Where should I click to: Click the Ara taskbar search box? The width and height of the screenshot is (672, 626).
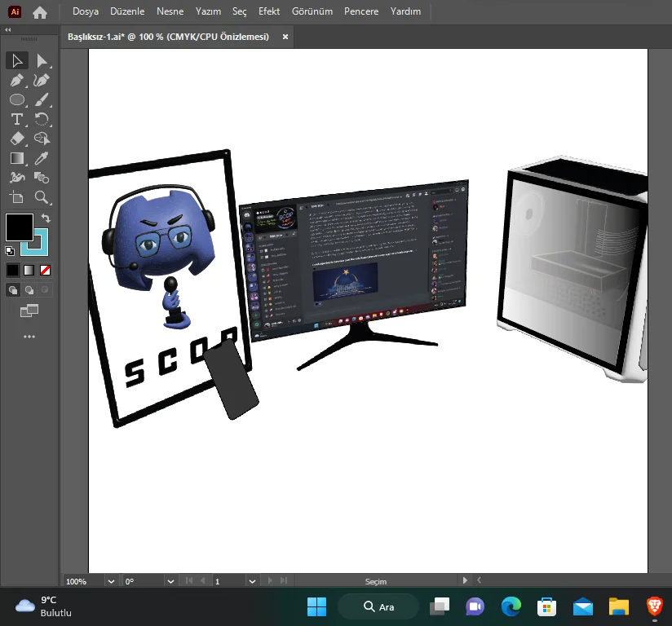[x=378, y=606]
